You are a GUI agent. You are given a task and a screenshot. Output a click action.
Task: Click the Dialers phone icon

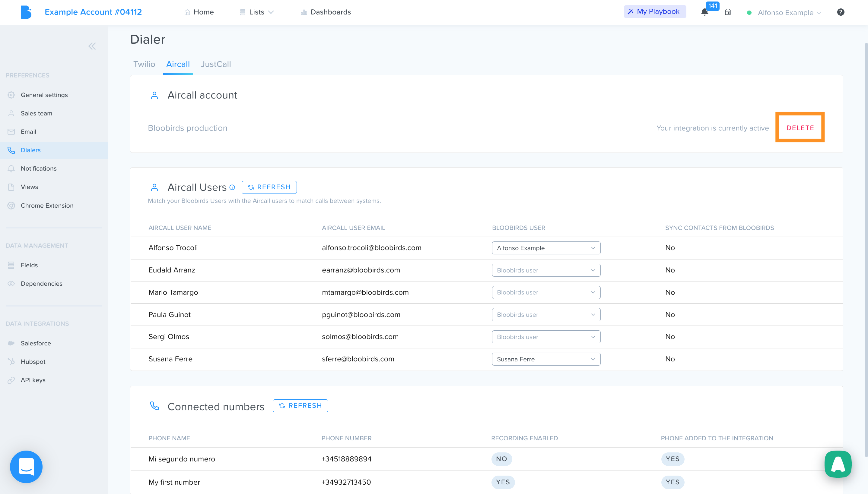click(x=11, y=150)
